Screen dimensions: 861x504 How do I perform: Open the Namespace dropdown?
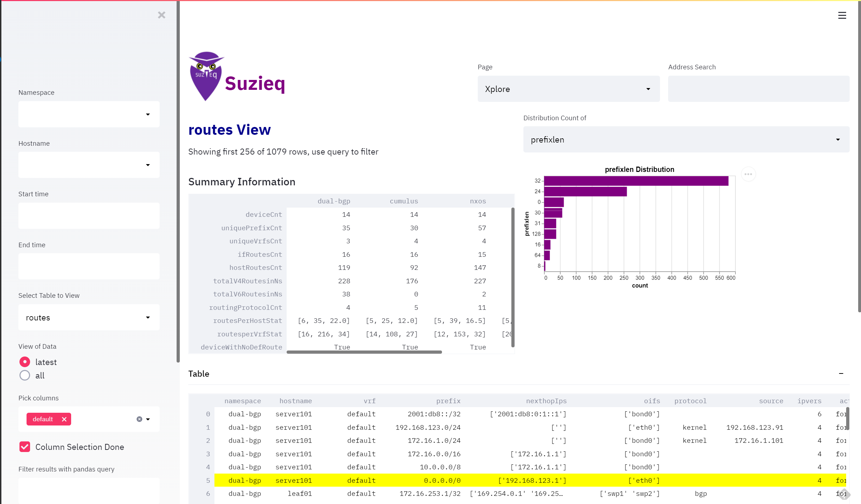tap(89, 114)
